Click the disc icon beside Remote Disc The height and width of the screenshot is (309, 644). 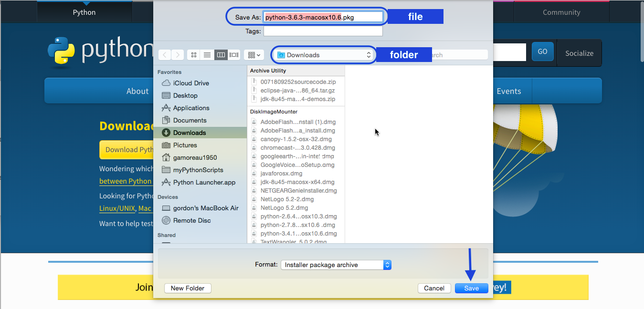point(166,220)
